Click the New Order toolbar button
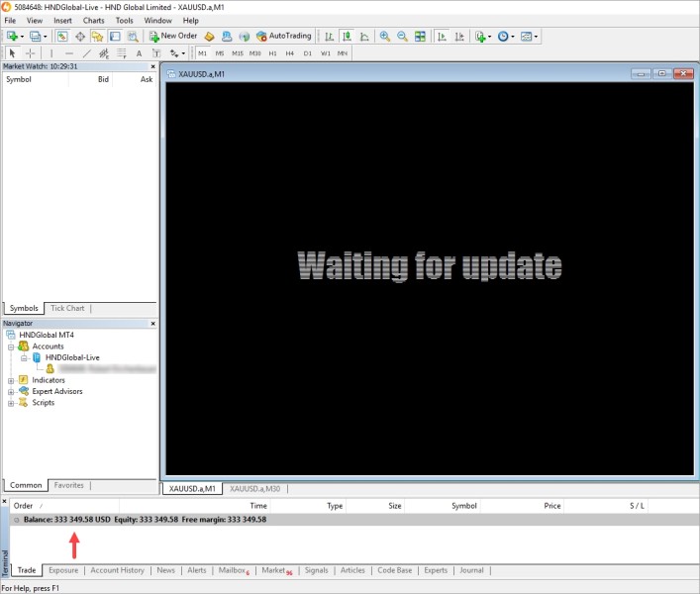This screenshot has width=700, height=594. pos(173,37)
